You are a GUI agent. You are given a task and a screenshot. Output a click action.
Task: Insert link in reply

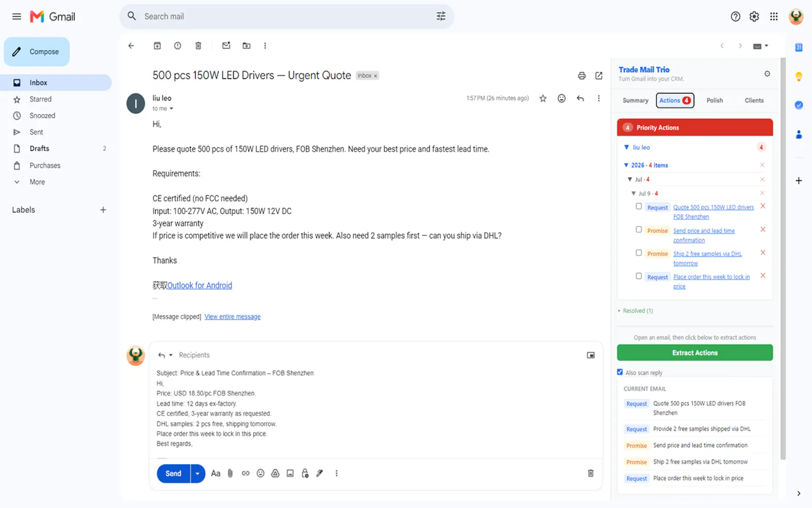[x=246, y=473]
